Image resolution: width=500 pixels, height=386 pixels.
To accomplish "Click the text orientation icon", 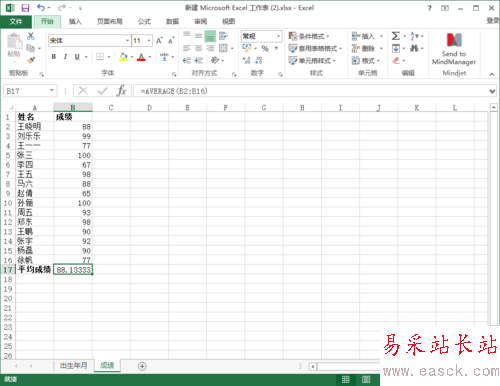I will tap(215, 60).
